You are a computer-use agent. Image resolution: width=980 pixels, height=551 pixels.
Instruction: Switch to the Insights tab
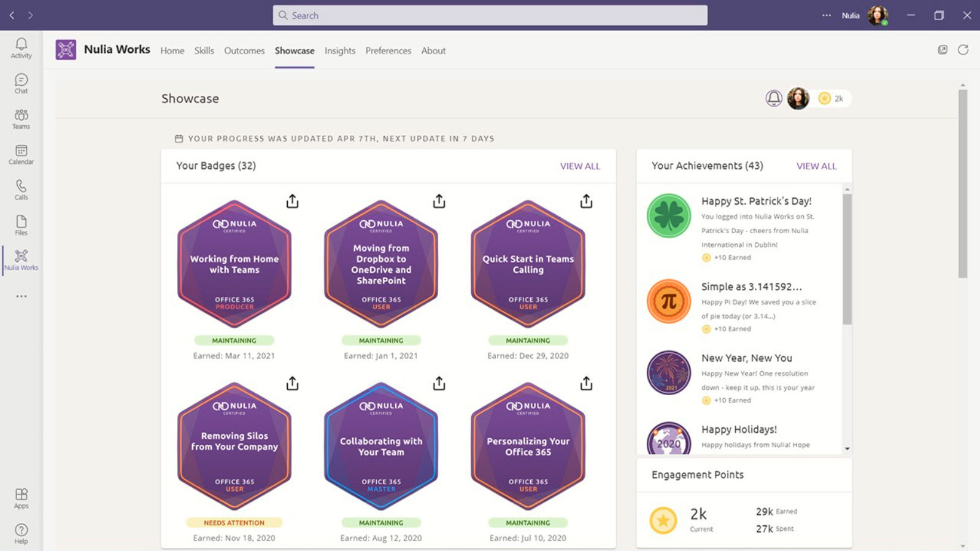pyautogui.click(x=340, y=50)
